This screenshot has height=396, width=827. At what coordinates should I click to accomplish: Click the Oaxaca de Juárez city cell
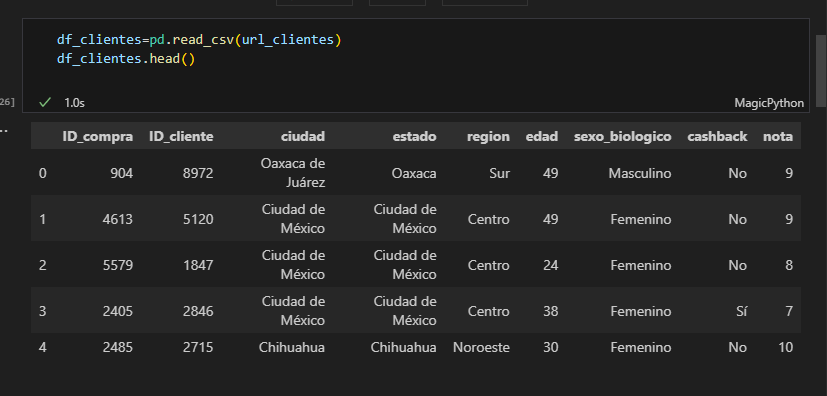[x=293, y=173]
